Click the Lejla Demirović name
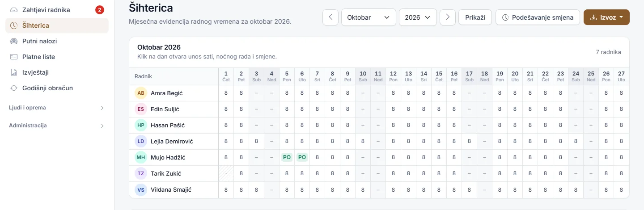The width and height of the screenshot is (644, 210). pyautogui.click(x=172, y=142)
